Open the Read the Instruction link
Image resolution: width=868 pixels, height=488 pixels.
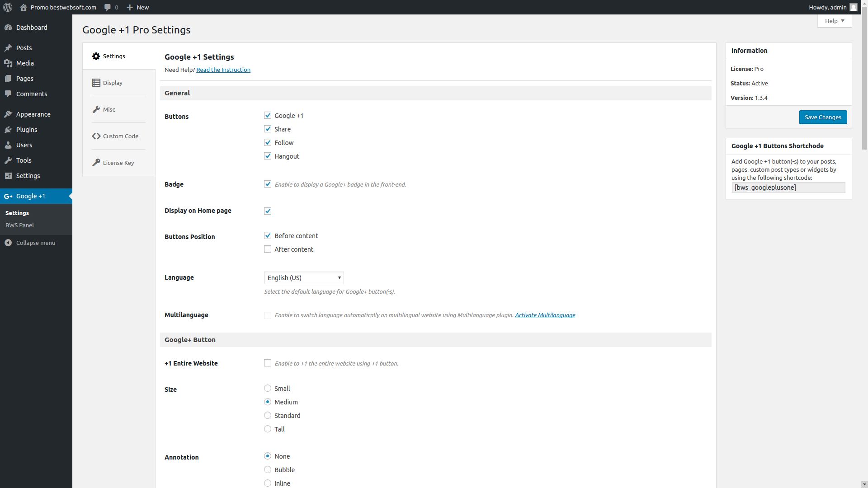click(x=223, y=70)
